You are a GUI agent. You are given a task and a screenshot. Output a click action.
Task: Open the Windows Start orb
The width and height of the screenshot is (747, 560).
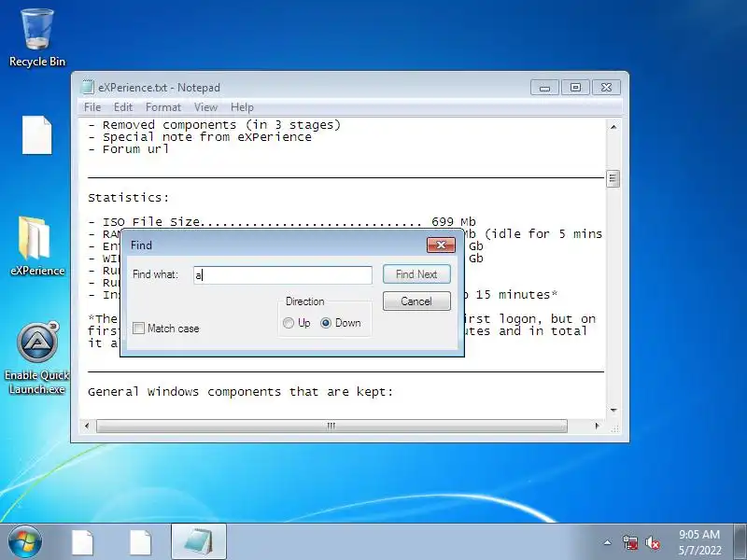[x=25, y=541]
